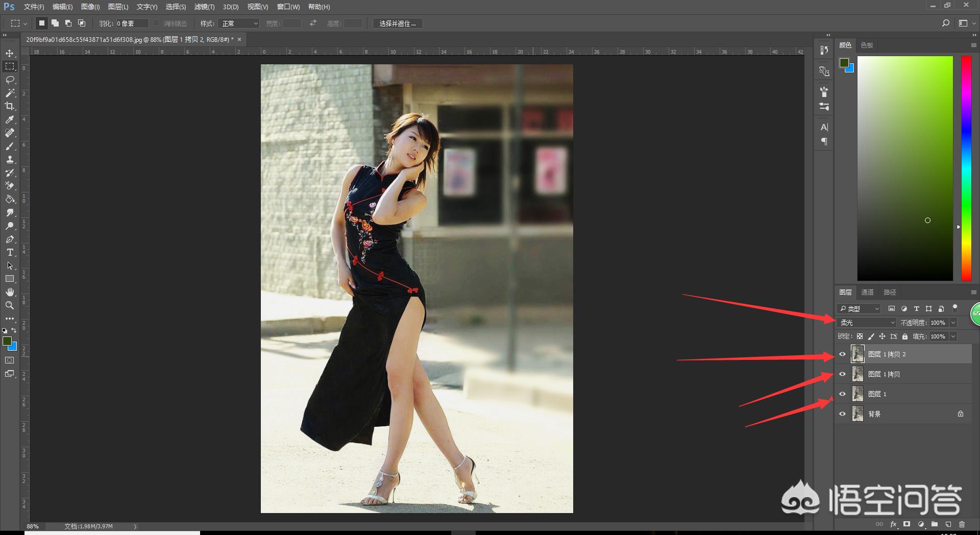Toggle lock position
This screenshot has width=980, height=535.
click(883, 336)
